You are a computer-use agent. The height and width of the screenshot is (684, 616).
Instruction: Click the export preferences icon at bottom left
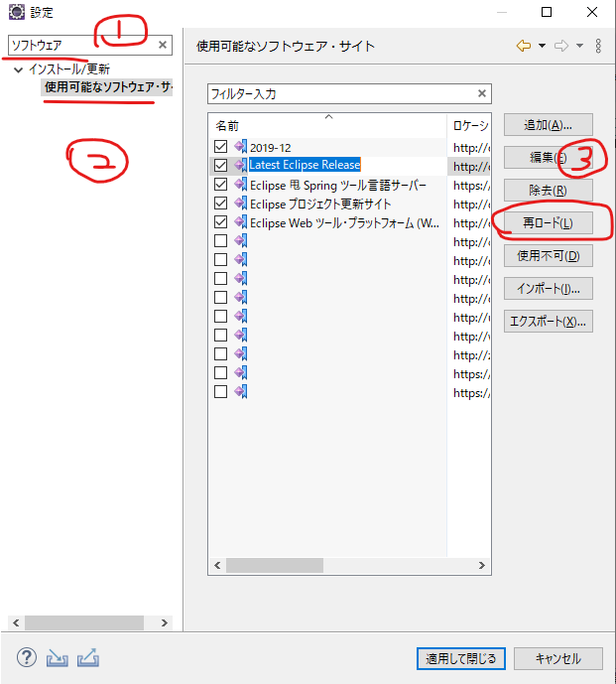point(88,657)
